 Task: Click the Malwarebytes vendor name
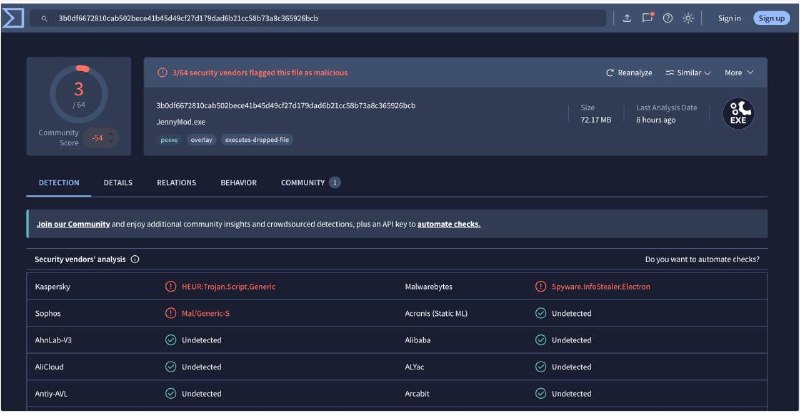[x=429, y=287]
